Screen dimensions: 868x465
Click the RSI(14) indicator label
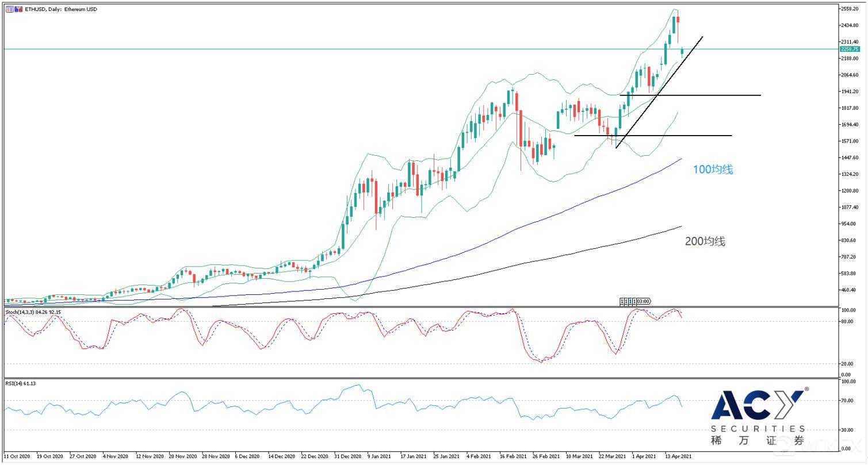tap(20, 383)
